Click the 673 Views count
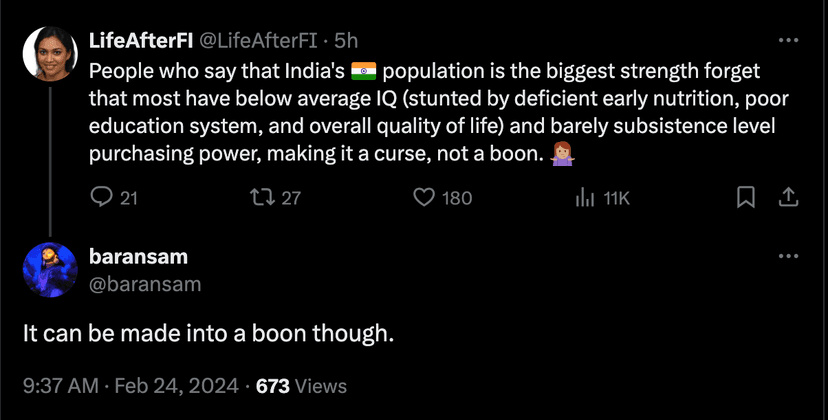828x420 pixels. 301,385
